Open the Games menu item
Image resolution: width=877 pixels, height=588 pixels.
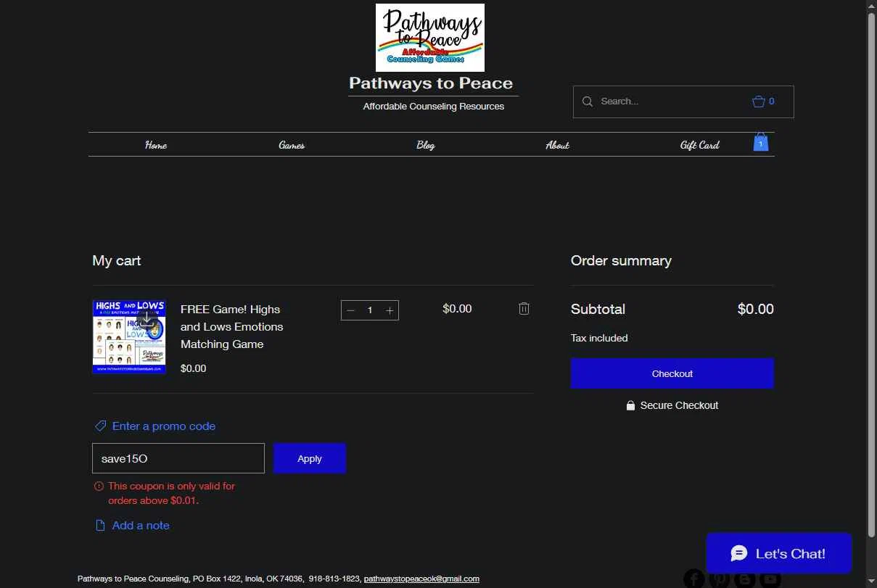tap(292, 145)
